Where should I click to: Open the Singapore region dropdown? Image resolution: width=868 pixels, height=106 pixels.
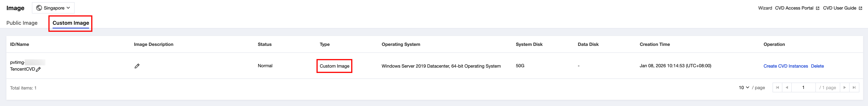tap(53, 8)
